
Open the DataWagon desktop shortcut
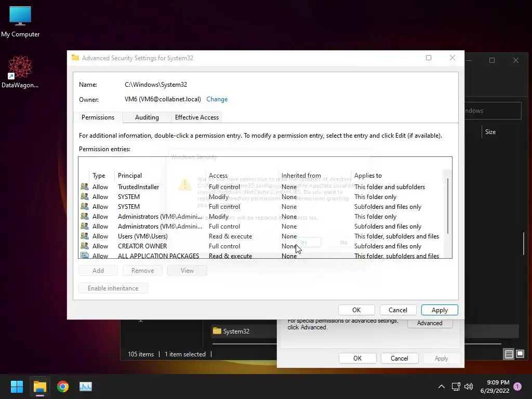pyautogui.click(x=20, y=72)
